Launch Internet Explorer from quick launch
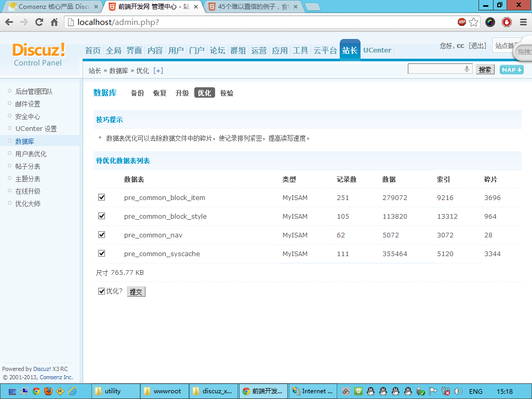 click(72, 391)
